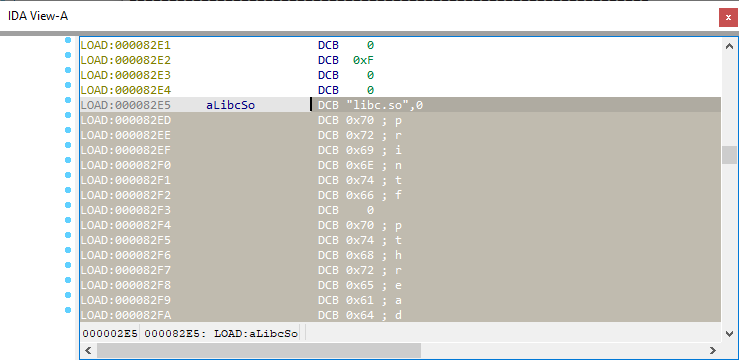Select the aLibcSo label name
Image resolution: width=739 pixels, height=360 pixels.
click(x=230, y=106)
